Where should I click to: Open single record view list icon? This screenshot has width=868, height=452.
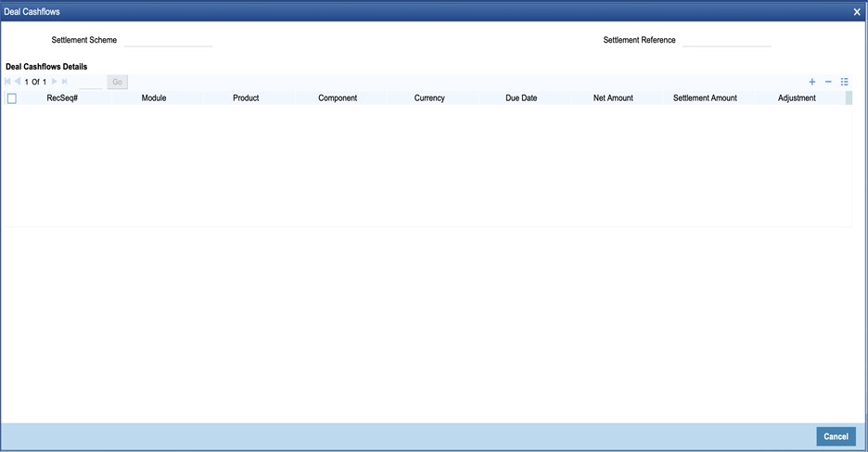(x=844, y=82)
